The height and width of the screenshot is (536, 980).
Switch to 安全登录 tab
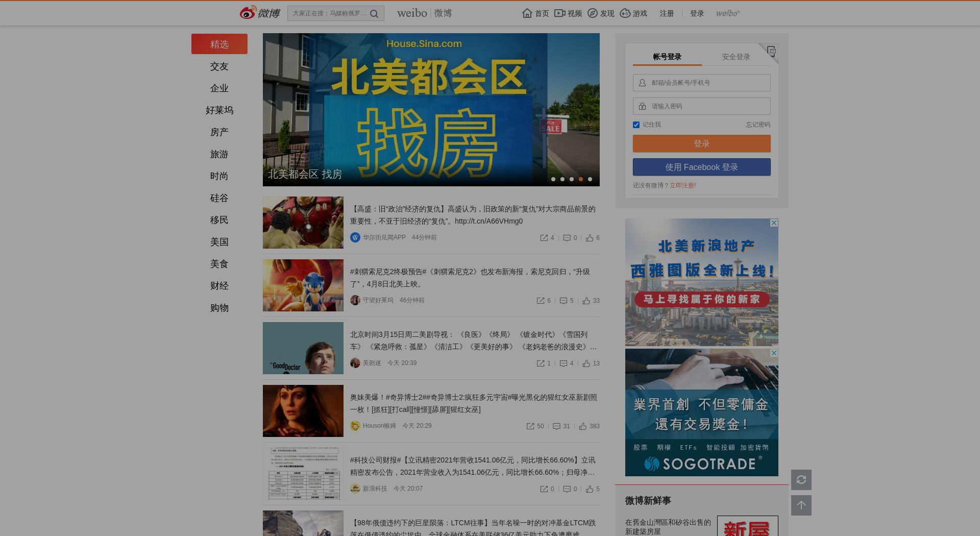[736, 57]
